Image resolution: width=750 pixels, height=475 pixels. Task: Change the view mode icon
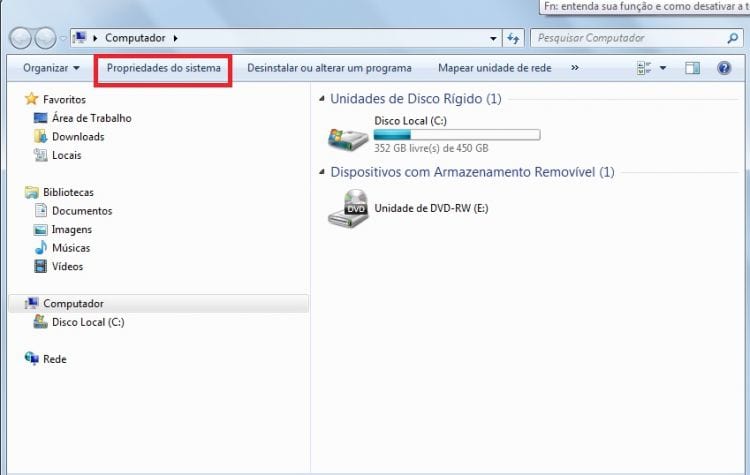click(x=644, y=68)
